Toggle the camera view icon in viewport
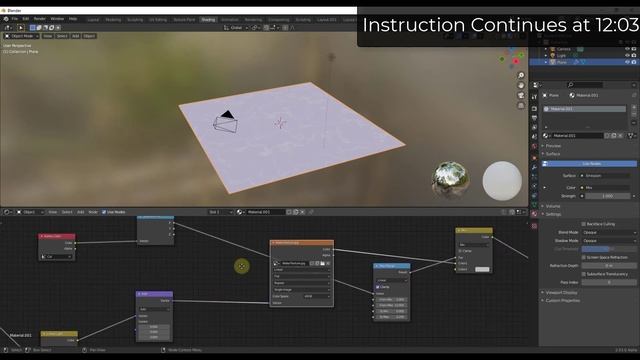 (x=521, y=96)
